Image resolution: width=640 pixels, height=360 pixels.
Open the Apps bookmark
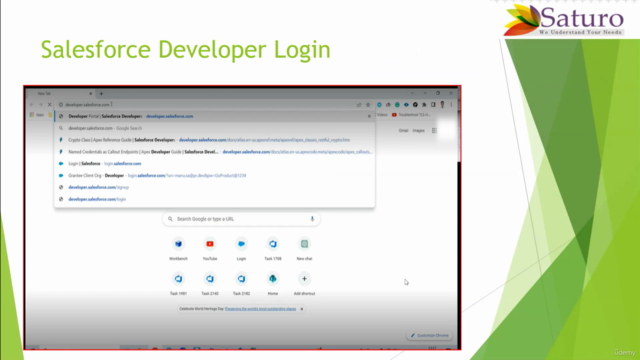[x=37, y=115]
